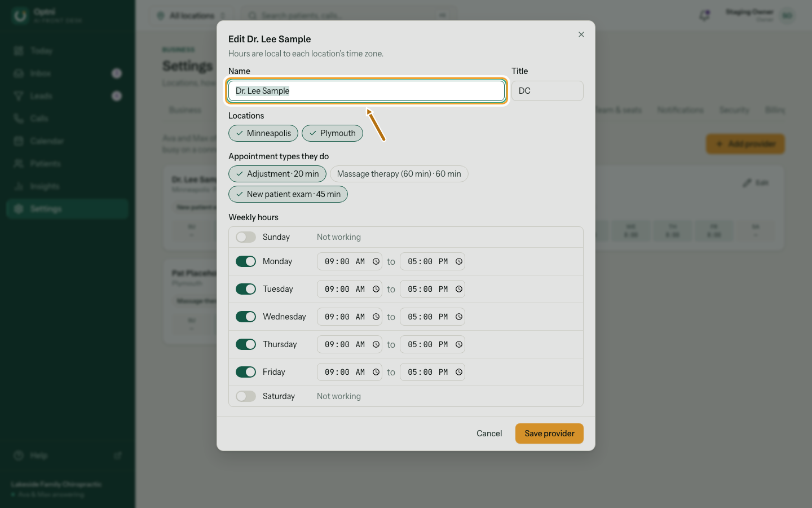This screenshot has height=508, width=812.
Task: Click Monday 05:00 PM end time field
Action: [433, 261]
